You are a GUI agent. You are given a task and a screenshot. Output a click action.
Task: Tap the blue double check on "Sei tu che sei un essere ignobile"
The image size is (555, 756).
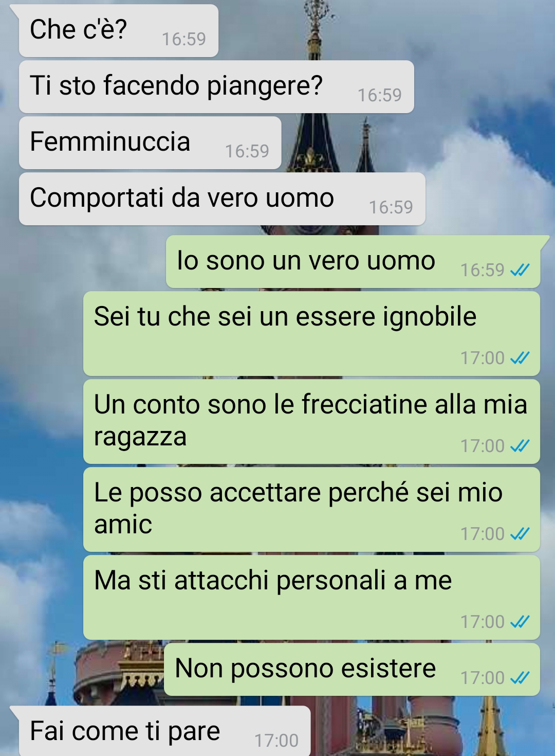pyautogui.click(x=520, y=358)
